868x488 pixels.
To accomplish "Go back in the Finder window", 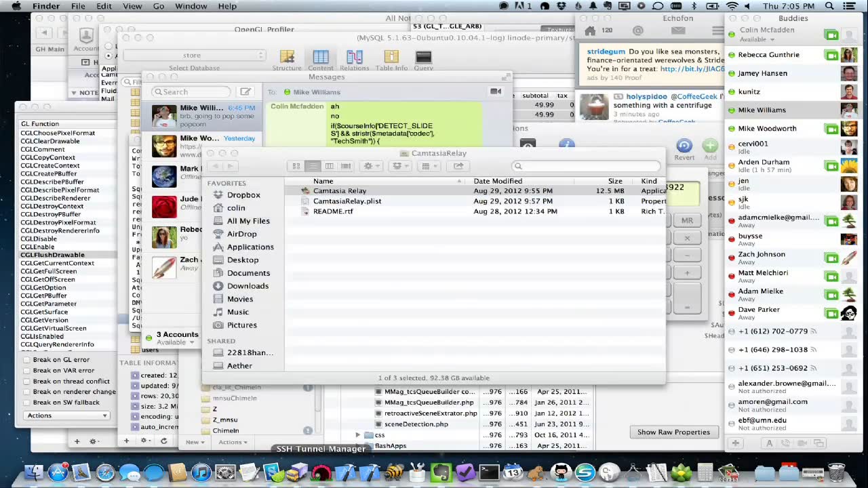I will (216, 166).
